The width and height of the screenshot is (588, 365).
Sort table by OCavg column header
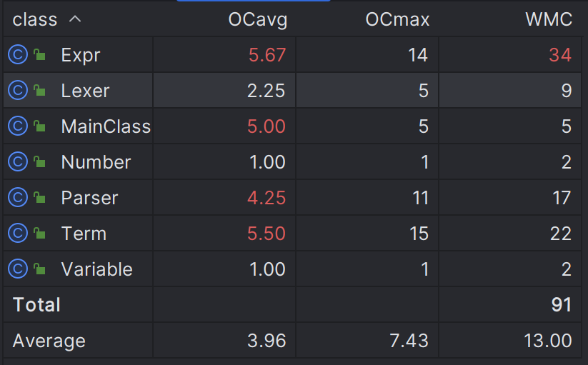tap(258, 20)
